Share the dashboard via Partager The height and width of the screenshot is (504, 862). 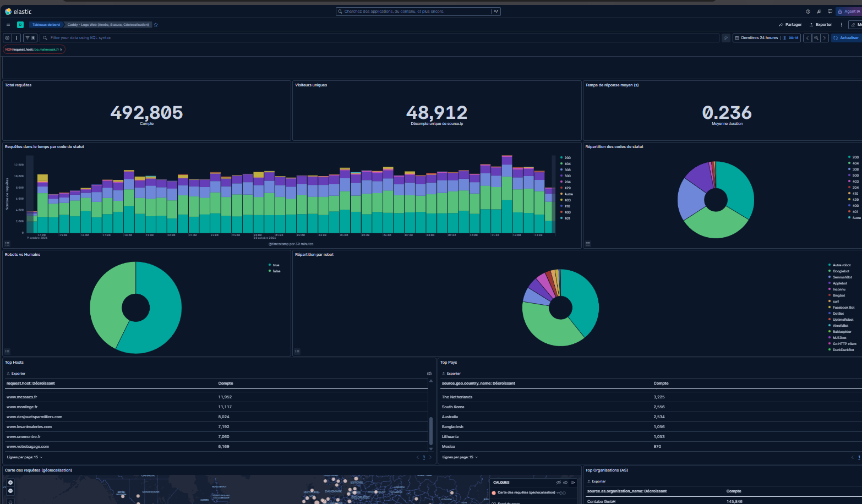790,25
